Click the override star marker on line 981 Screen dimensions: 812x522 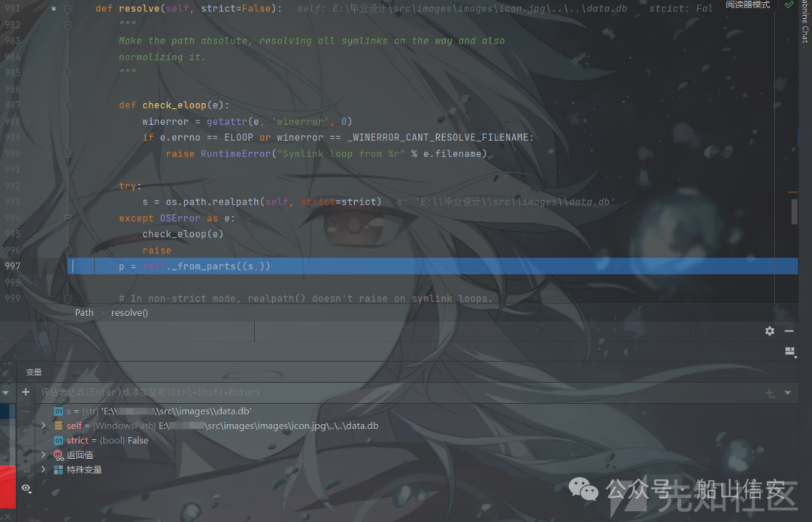tap(53, 9)
